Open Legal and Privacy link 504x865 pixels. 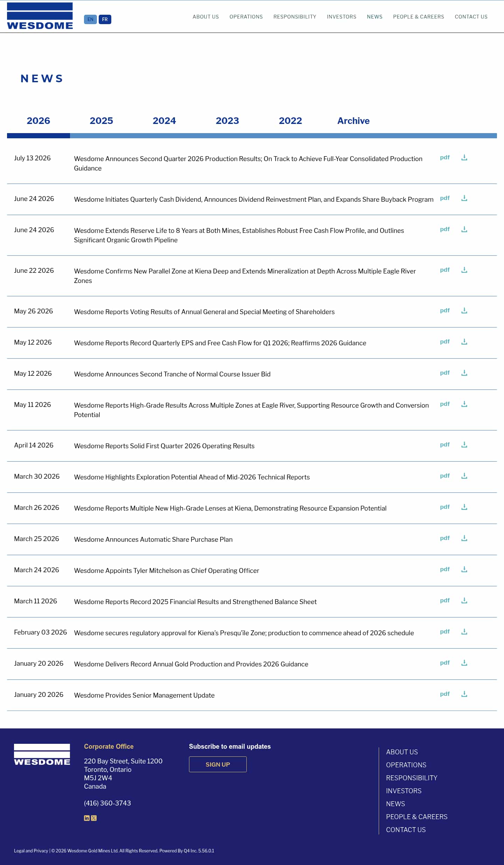[x=31, y=851]
